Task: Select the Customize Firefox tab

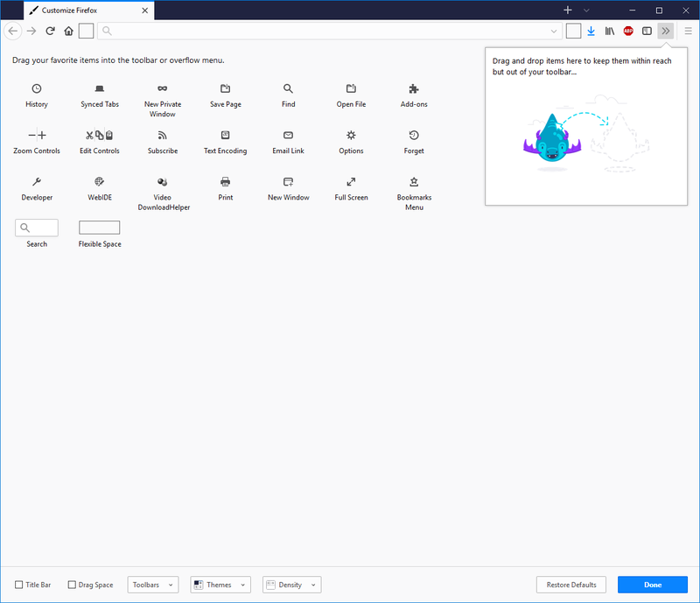Action: 79,10
